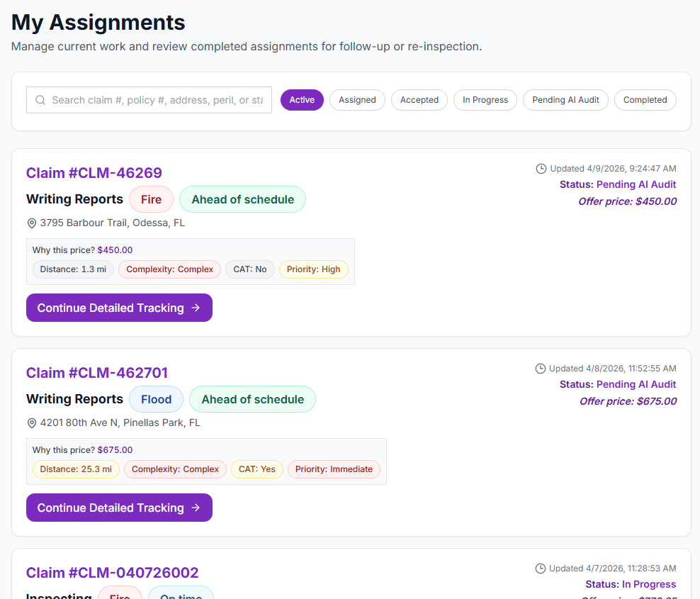This screenshot has width=700, height=599.
Task: Select the Active filter tab
Action: (x=302, y=100)
